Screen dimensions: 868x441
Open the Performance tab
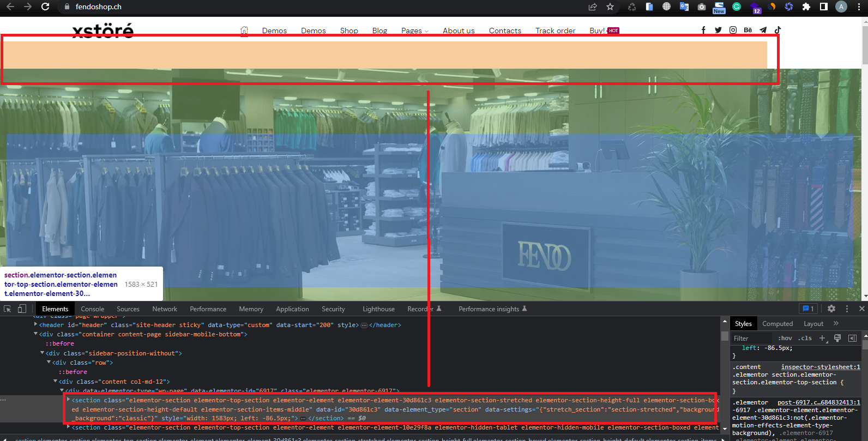click(x=208, y=309)
